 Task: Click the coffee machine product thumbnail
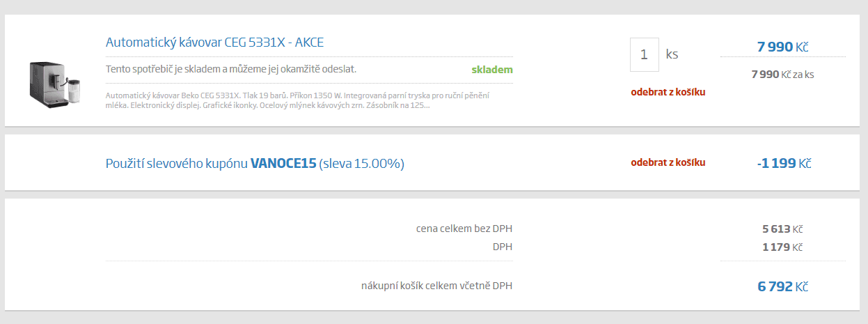click(x=55, y=83)
